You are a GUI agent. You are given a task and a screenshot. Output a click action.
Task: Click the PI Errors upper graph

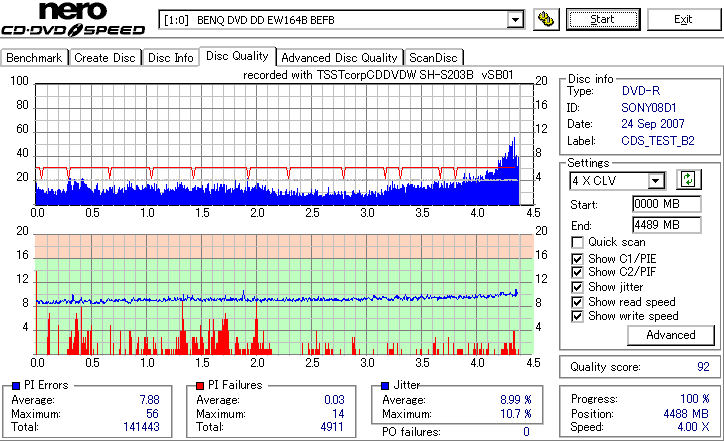(x=284, y=144)
